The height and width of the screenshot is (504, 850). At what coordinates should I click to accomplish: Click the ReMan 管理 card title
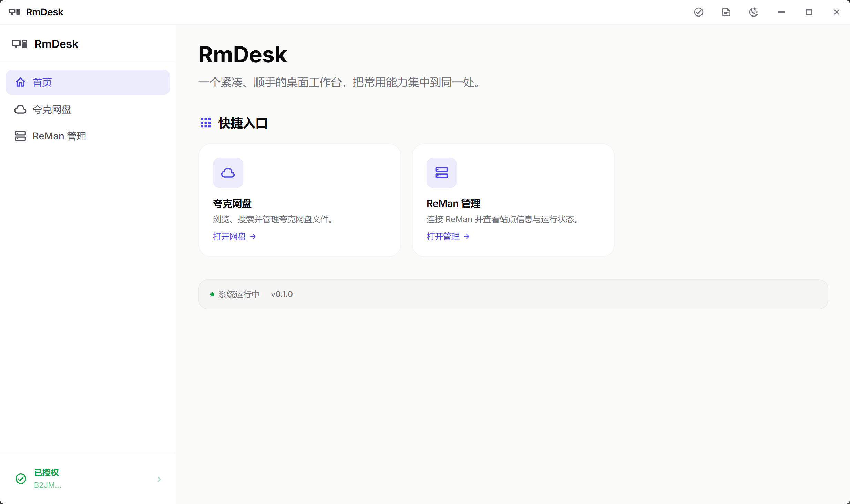click(453, 203)
